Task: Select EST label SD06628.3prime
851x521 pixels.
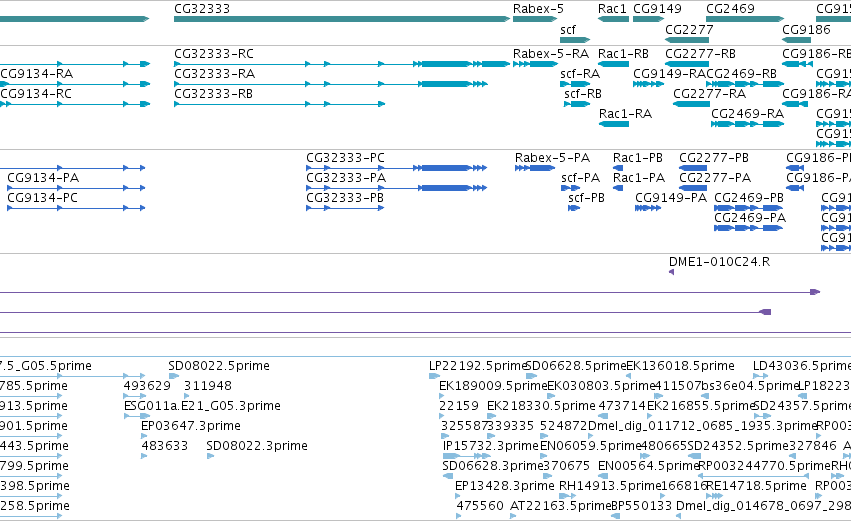Action: (493, 466)
